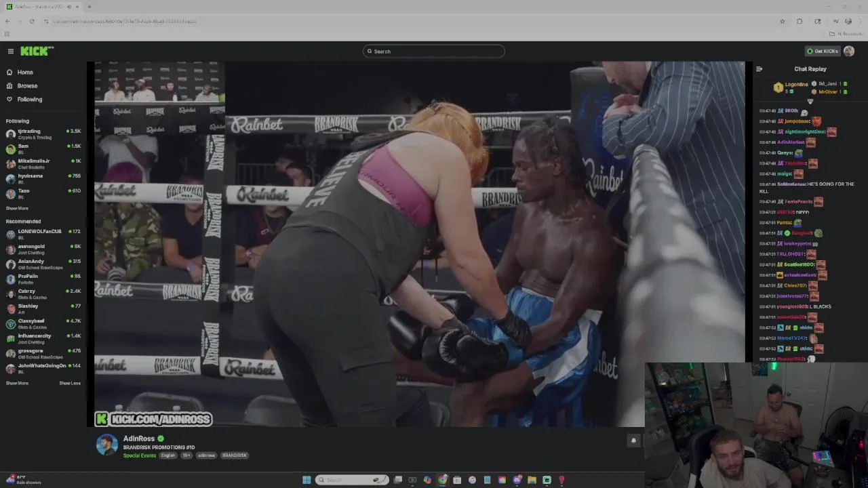This screenshot has height=488, width=868.
Task: Open the browser side panel icon
Action: pos(817,21)
